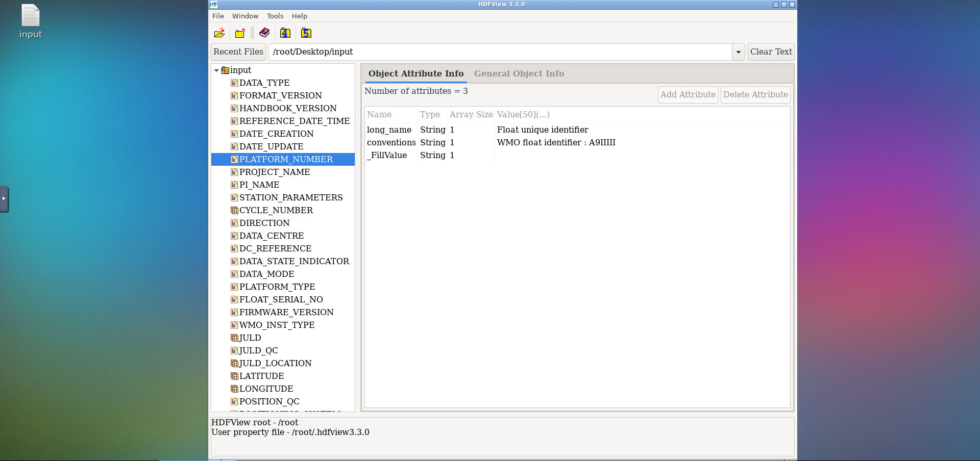Click the HDF5 library version icon
980x461 pixels.
[306, 33]
